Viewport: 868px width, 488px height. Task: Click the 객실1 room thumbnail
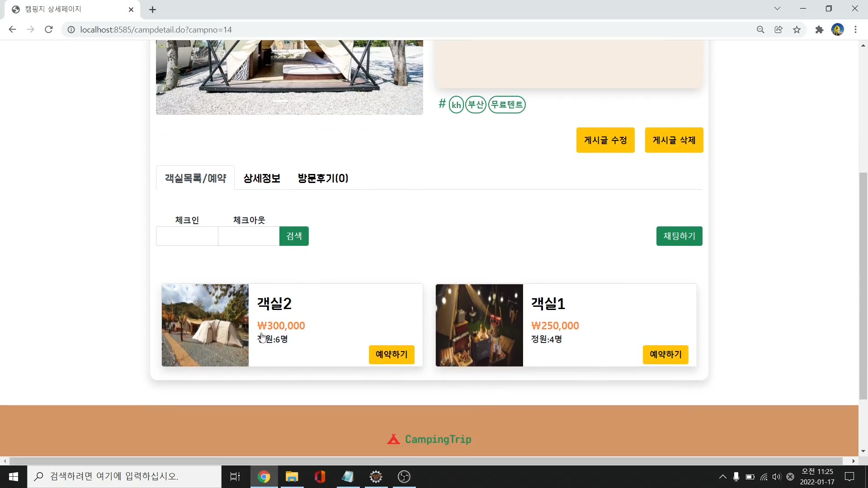pos(479,325)
